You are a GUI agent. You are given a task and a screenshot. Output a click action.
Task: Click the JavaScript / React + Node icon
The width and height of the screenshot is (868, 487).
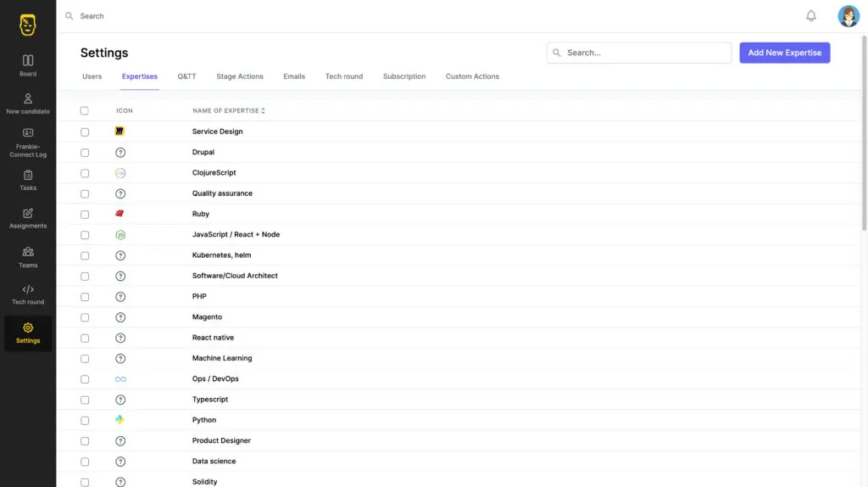coord(120,235)
